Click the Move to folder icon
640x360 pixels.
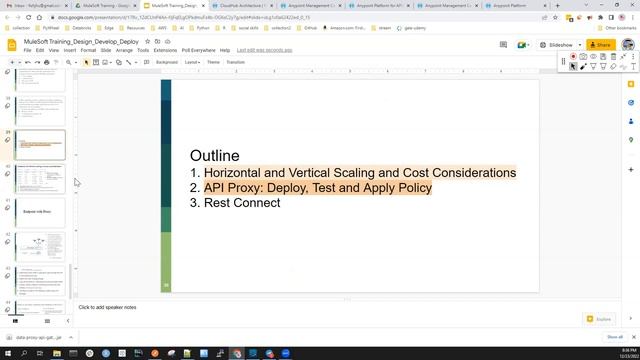(x=157, y=42)
